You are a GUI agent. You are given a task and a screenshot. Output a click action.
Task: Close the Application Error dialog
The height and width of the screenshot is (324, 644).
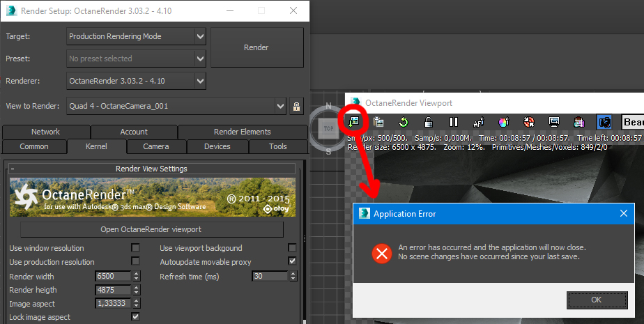[x=624, y=213]
